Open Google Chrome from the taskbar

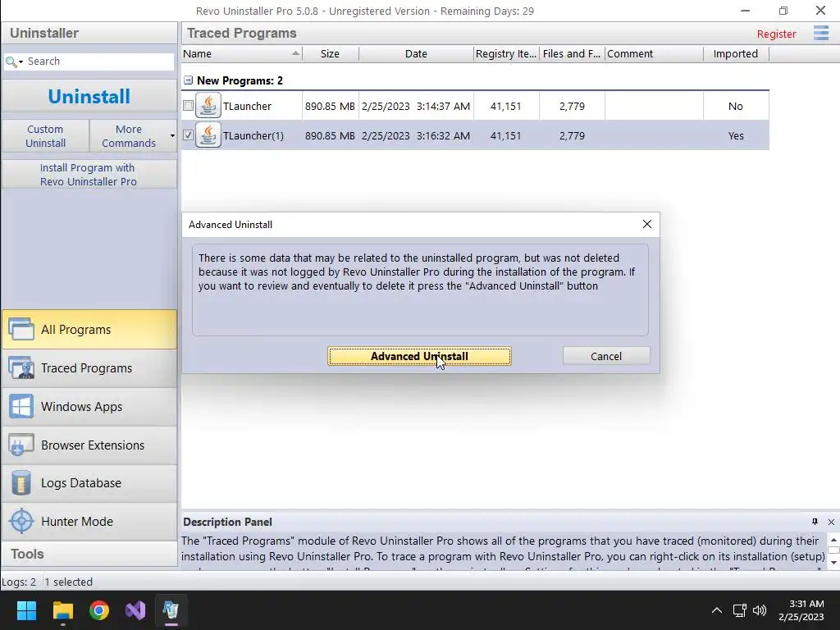99,610
